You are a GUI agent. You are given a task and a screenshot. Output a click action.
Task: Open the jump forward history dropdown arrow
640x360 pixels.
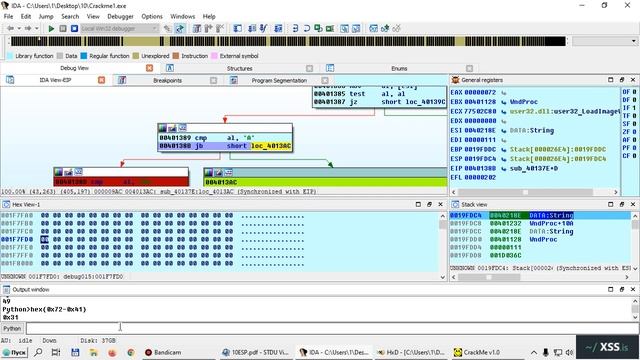point(37,28)
